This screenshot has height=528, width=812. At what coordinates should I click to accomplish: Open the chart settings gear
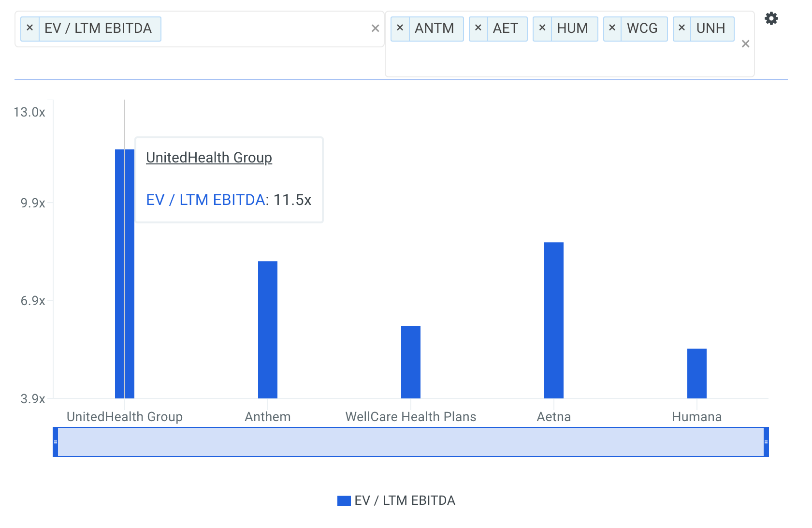[x=771, y=19]
